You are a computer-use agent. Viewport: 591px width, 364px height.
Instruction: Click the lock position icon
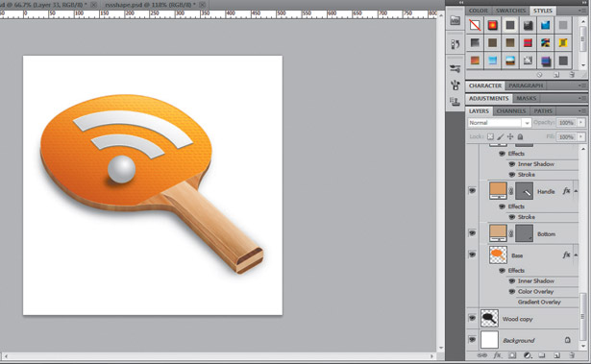[510, 136]
